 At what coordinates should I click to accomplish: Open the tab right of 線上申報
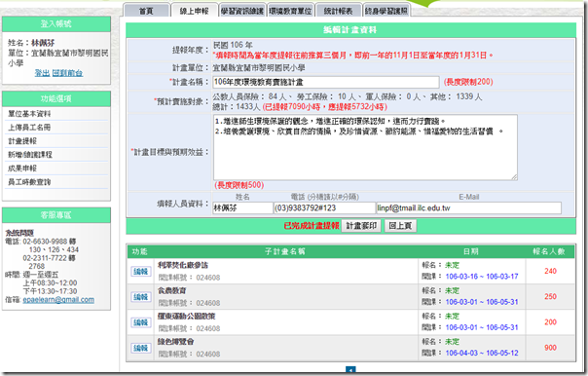pos(242,11)
